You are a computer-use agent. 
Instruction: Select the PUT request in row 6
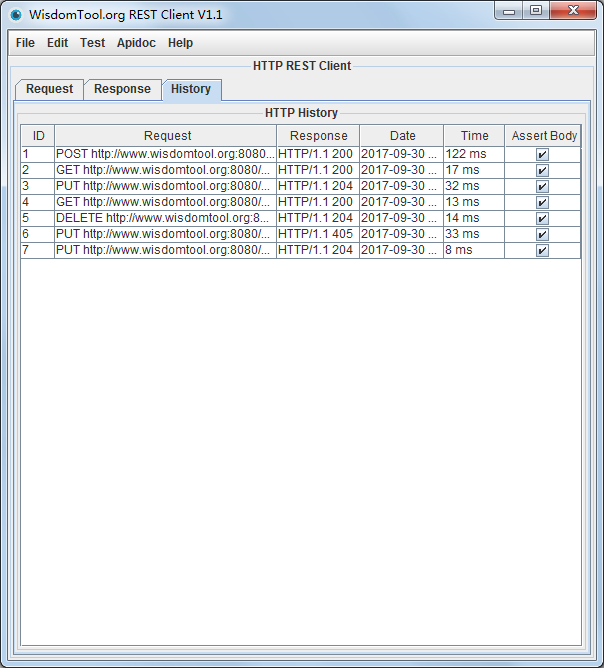tap(165, 234)
